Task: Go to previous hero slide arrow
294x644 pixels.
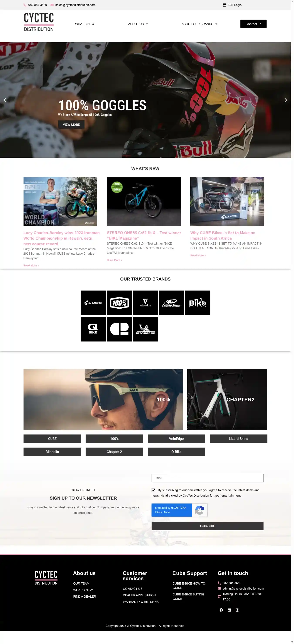Action: point(5,100)
